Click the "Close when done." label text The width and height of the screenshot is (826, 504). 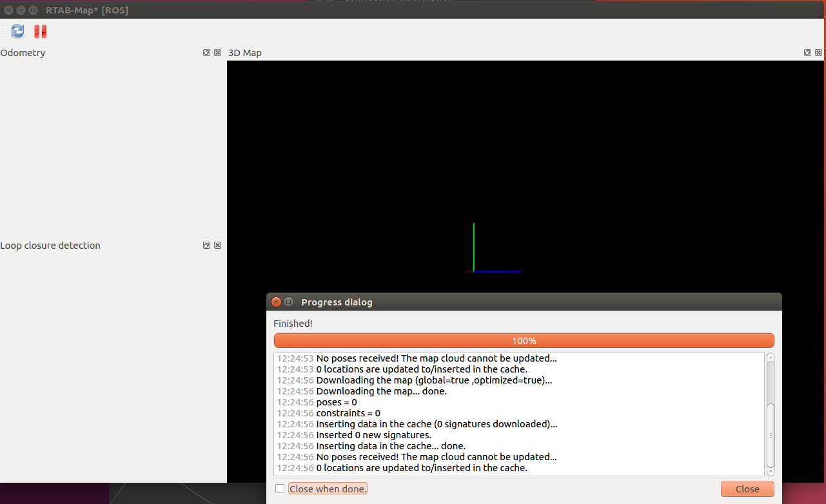tap(328, 489)
